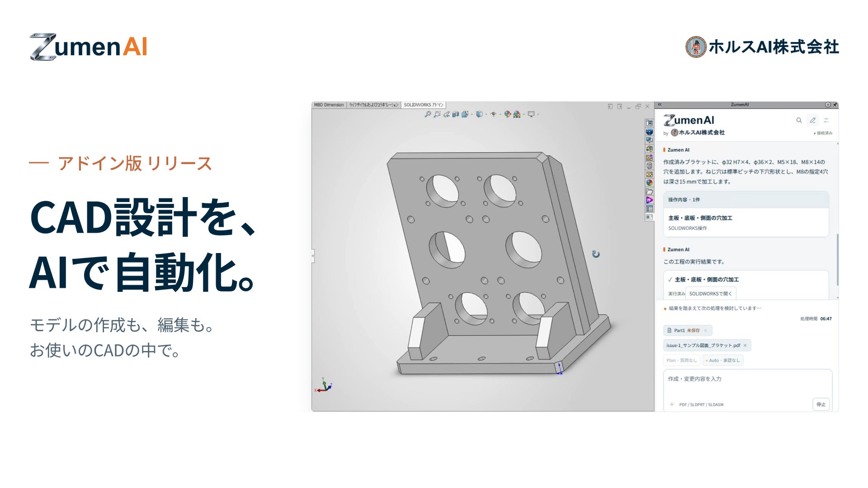Click the View Orientation icon
Viewport: 868px width, 488px height.
pyautogui.click(x=465, y=114)
